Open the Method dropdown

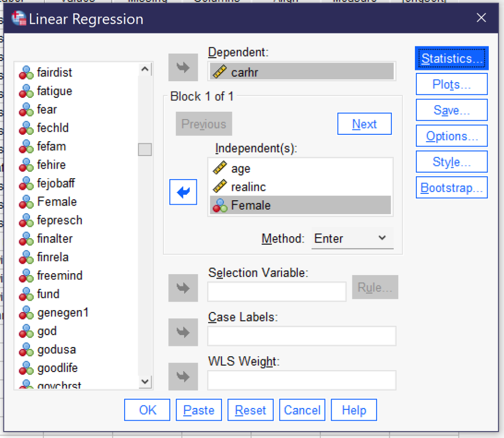tap(382, 238)
